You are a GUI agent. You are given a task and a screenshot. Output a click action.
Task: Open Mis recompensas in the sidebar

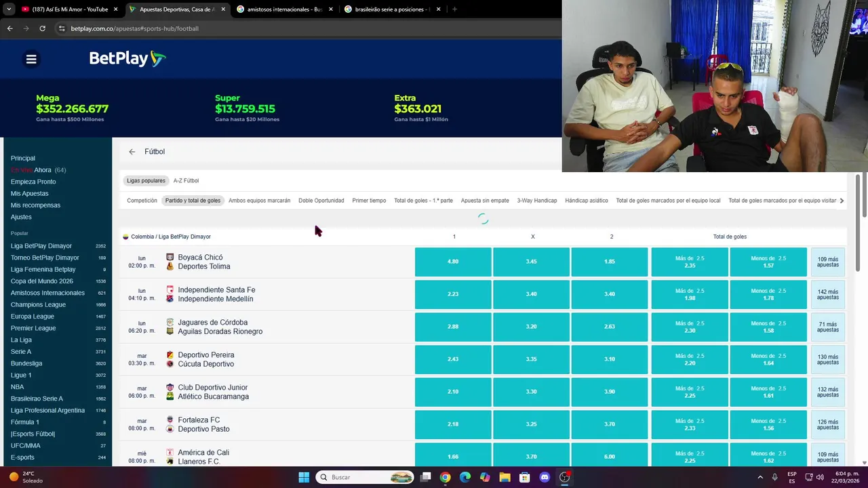click(35, 205)
